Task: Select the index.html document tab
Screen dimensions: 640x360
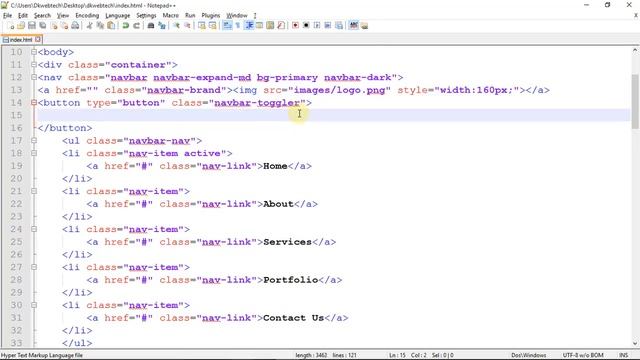Action: 21,40
